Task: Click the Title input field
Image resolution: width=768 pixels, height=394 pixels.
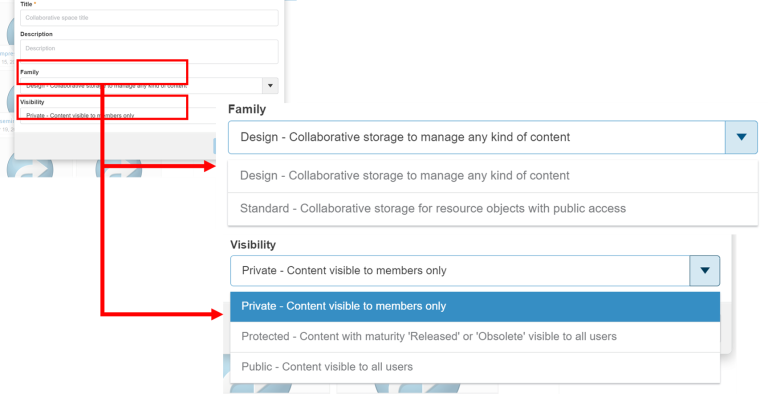Action: [149, 18]
